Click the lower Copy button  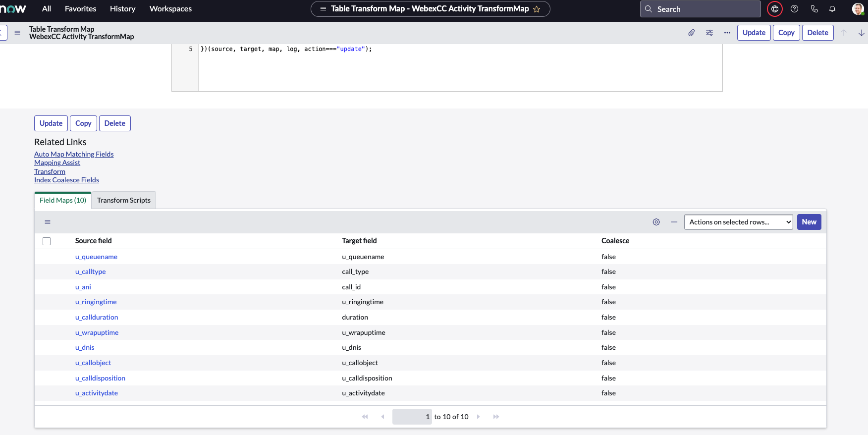83,123
